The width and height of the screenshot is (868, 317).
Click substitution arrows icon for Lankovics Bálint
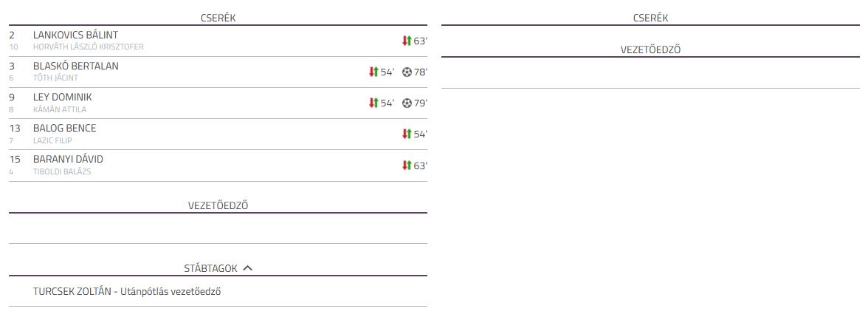pos(407,41)
